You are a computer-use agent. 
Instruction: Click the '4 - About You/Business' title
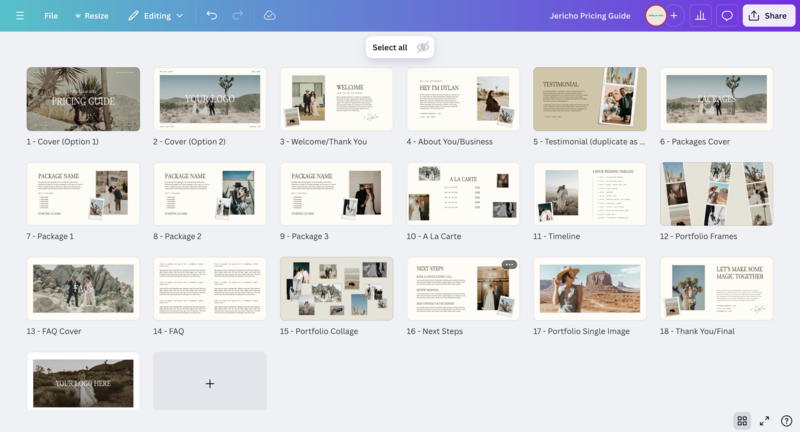pyautogui.click(x=449, y=142)
